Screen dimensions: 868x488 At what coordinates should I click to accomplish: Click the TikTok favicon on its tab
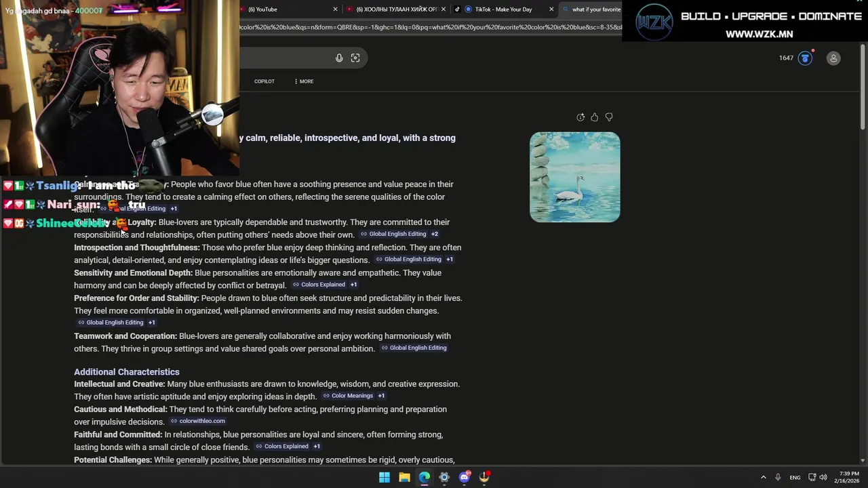pyautogui.click(x=458, y=9)
